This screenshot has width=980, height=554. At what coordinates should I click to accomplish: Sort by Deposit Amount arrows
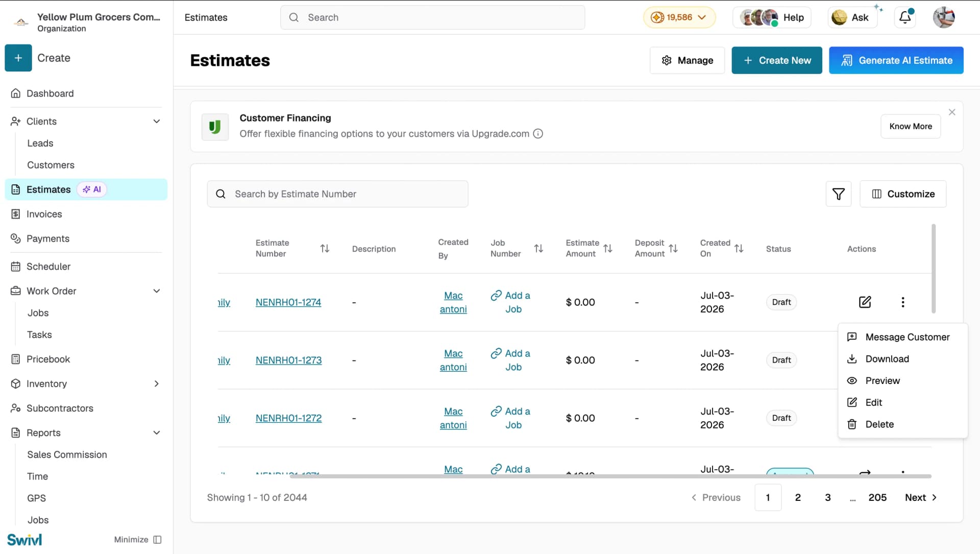[x=673, y=248]
